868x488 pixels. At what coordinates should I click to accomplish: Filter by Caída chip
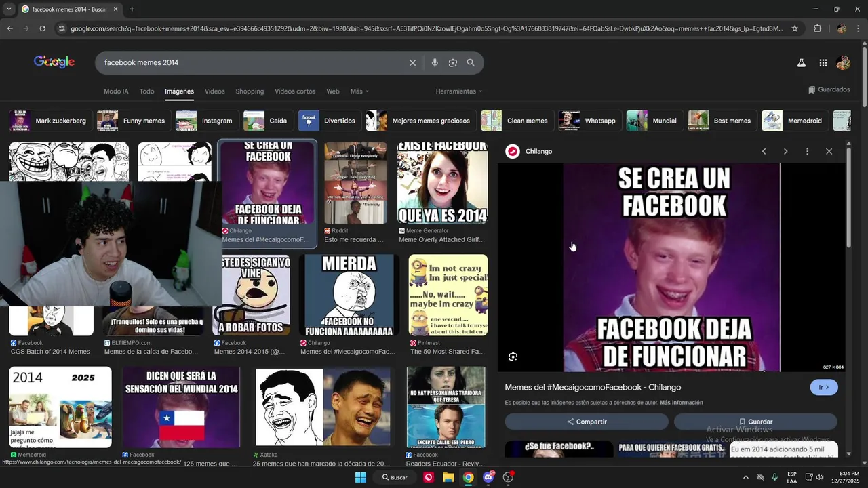(268, 121)
